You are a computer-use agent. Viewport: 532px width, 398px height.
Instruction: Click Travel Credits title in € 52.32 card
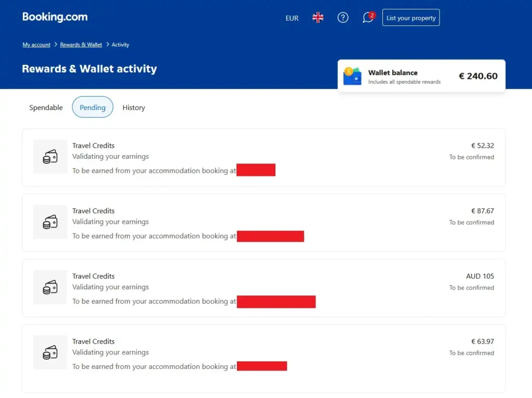pyautogui.click(x=94, y=145)
